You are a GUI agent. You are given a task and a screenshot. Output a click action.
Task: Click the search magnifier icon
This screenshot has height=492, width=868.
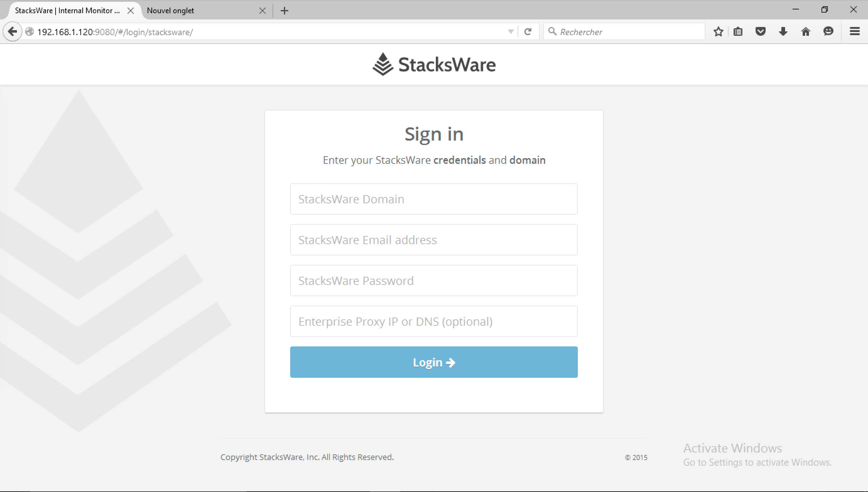[552, 32]
